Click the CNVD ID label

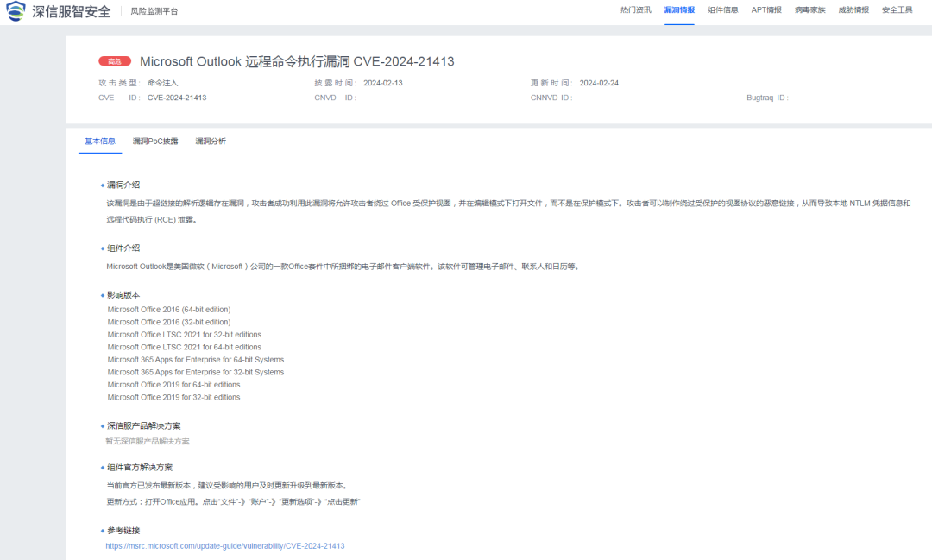(335, 98)
